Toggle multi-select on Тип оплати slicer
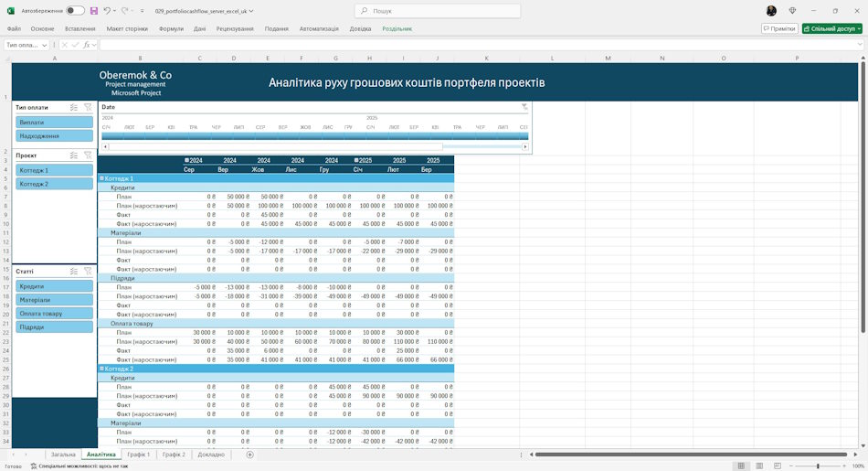Image resolution: width=868 pixels, height=471 pixels. click(x=74, y=108)
